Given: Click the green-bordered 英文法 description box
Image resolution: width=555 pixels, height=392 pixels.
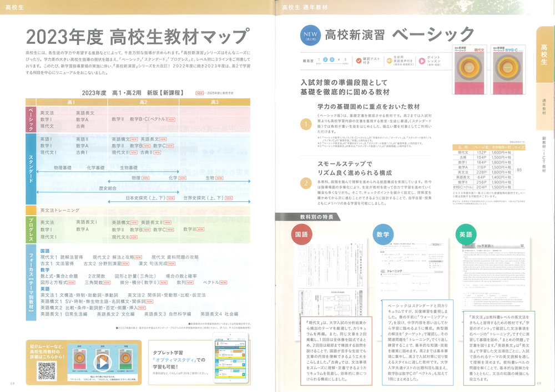Looking at the screenshot, I should tap(499, 348).
